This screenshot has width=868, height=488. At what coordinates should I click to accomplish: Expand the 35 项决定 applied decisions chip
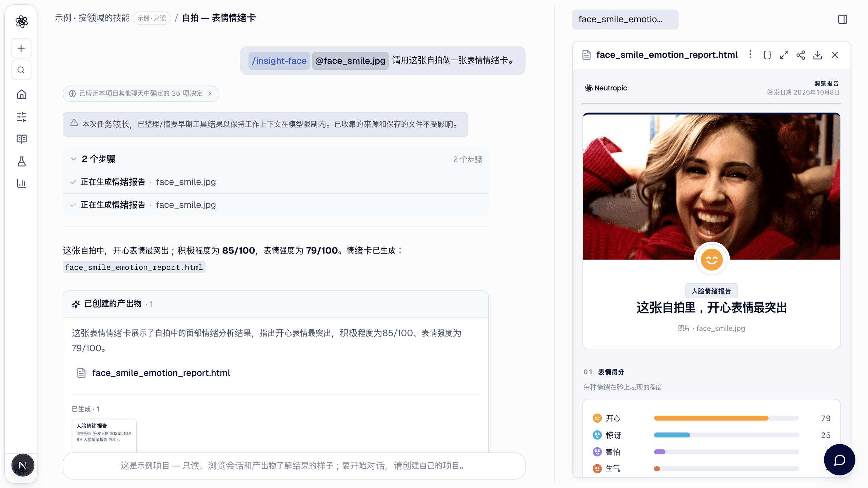pos(141,93)
